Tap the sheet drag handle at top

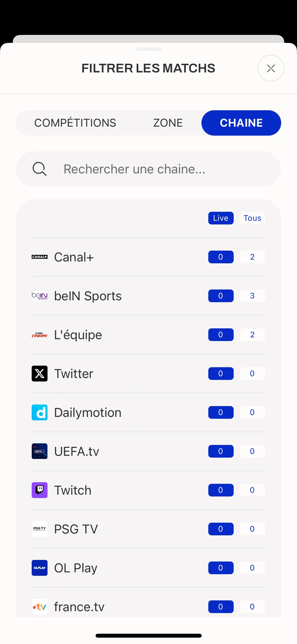tap(149, 49)
